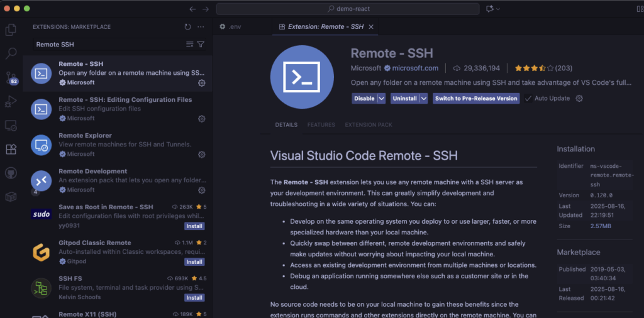Open the microsoft.com publisher link
The image size is (644, 318).
pos(416,69)
